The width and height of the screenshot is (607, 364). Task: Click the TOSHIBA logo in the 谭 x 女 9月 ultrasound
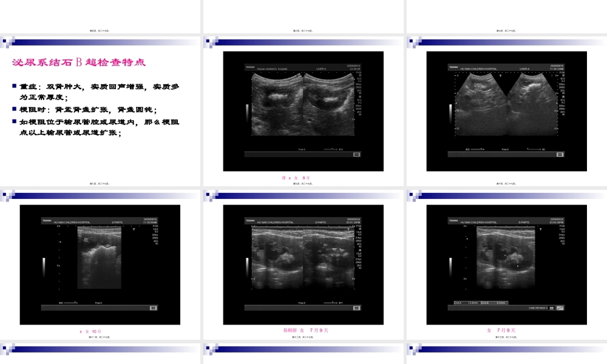249,67
